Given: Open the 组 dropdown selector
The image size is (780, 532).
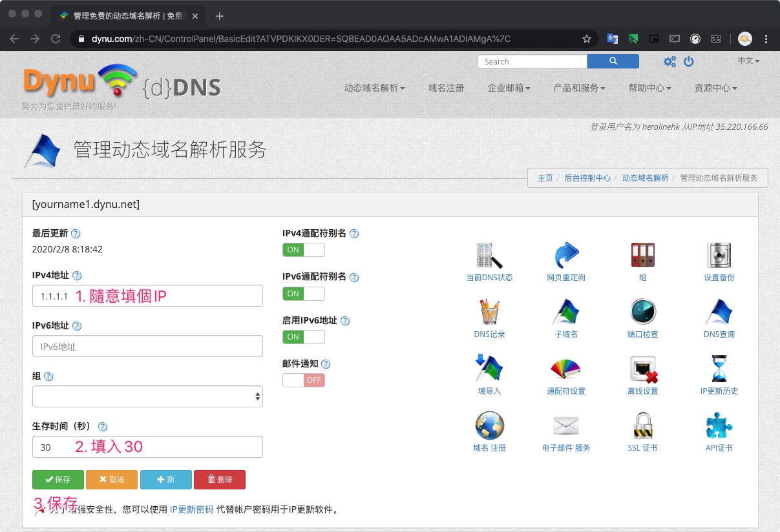Looking at the screenshot, I should point(147,396).
